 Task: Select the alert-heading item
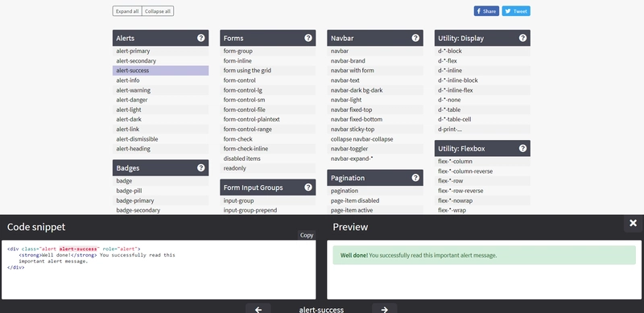160,149
